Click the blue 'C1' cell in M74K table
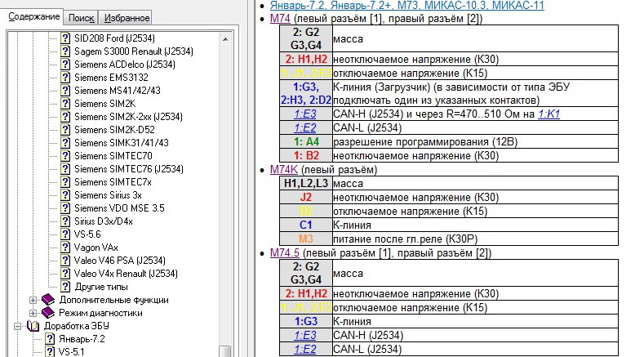 click(x=306, y=225)
